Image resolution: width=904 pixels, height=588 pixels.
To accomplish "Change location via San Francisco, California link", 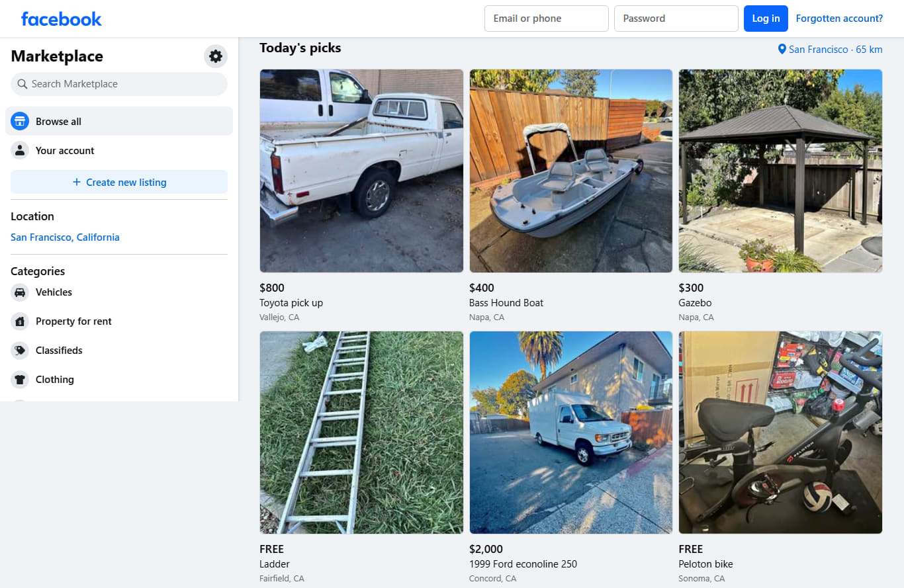I will tap(65, 237).
